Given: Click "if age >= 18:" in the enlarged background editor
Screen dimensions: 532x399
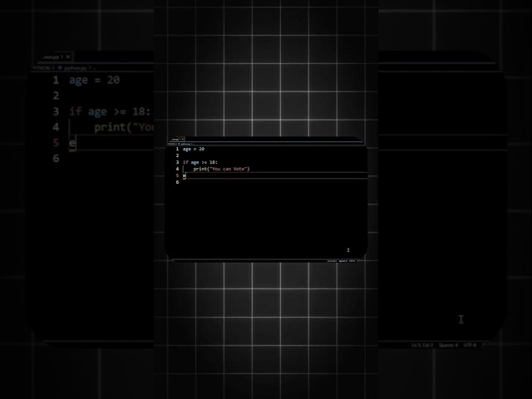Looking at the screenshot, I should click(x=110, y=111).
